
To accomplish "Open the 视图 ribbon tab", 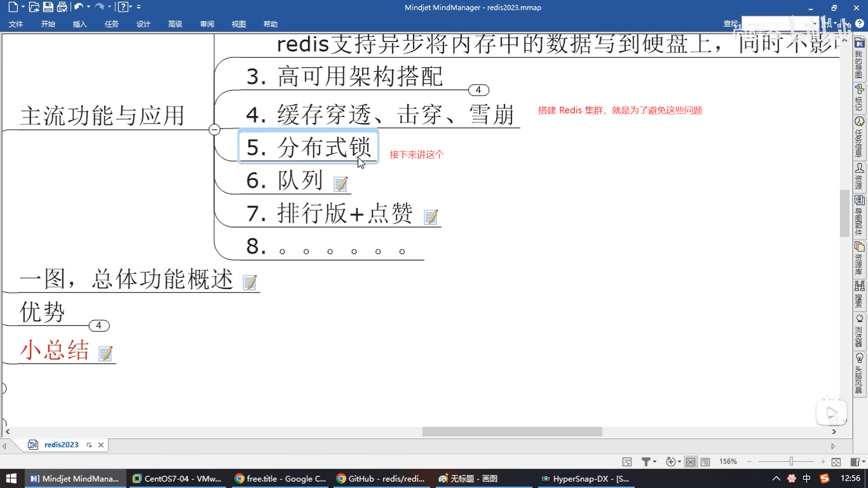I will coord(238,24).
